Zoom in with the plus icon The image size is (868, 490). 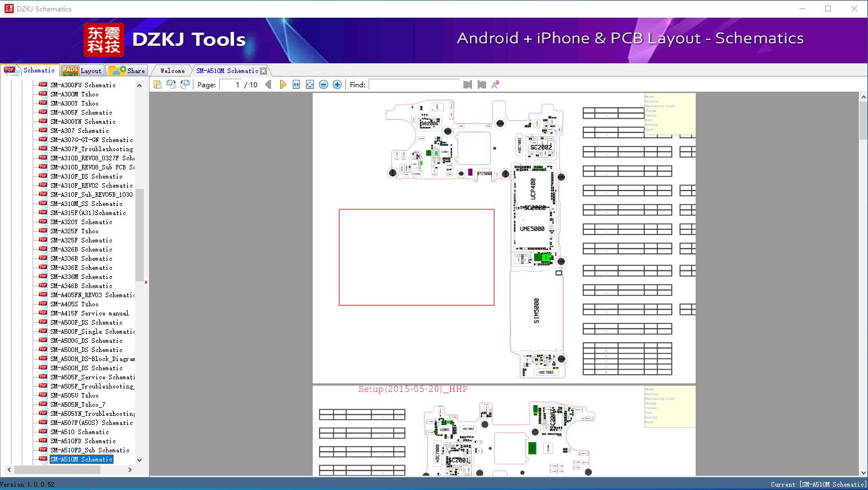(x=337, y=84)
